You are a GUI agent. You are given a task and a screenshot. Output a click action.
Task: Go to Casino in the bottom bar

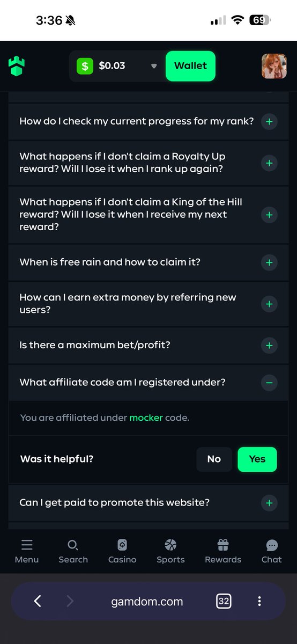click(x=122, y=546)
